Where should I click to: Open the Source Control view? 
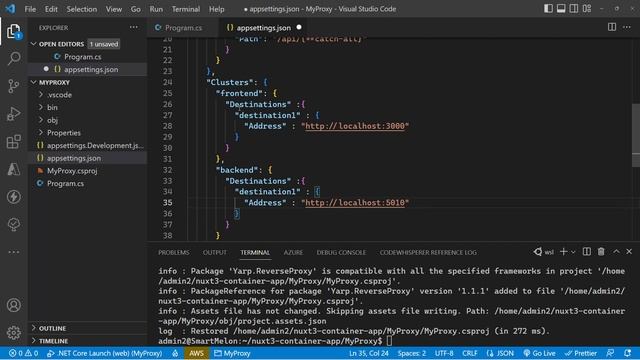tap(13, 86)
